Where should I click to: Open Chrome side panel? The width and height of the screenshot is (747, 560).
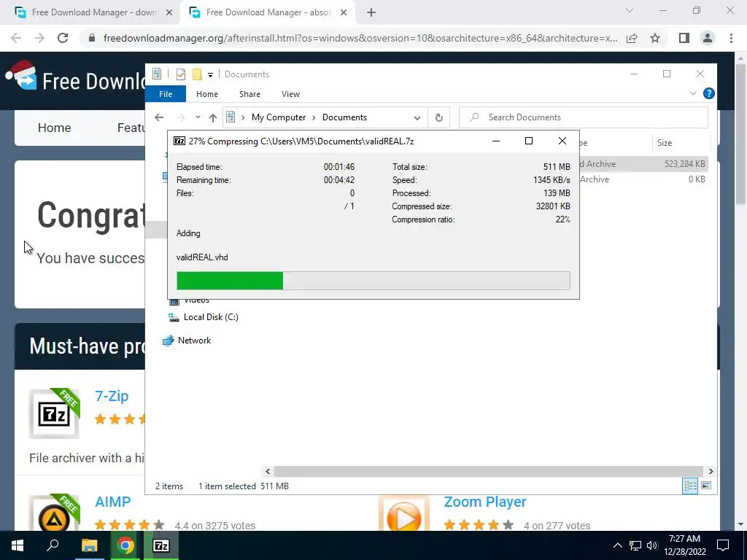[684, 38]
